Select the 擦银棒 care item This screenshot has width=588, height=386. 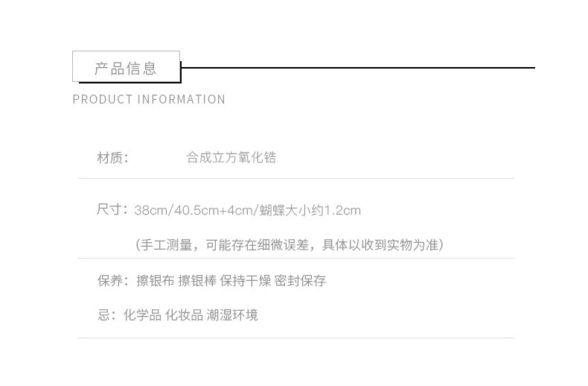point(196,281)
